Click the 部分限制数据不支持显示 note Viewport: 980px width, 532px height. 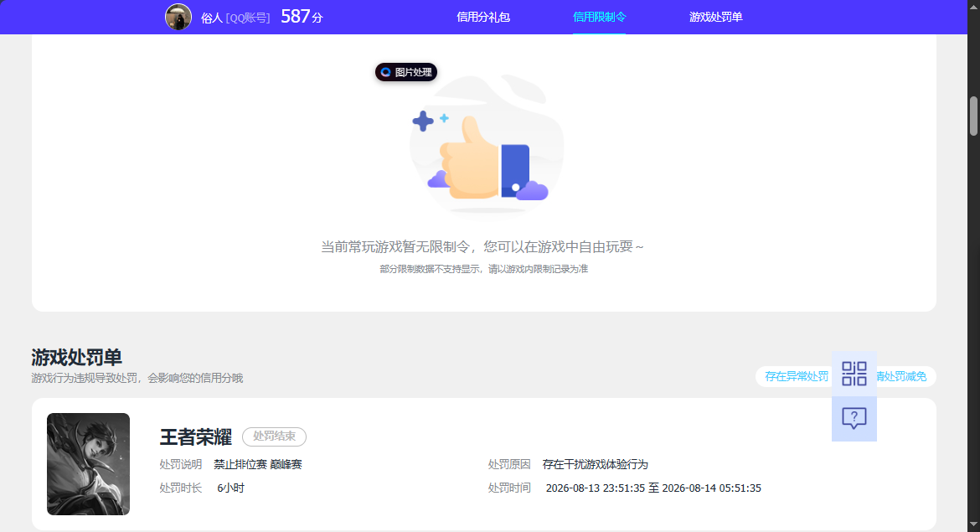[484, 269]
